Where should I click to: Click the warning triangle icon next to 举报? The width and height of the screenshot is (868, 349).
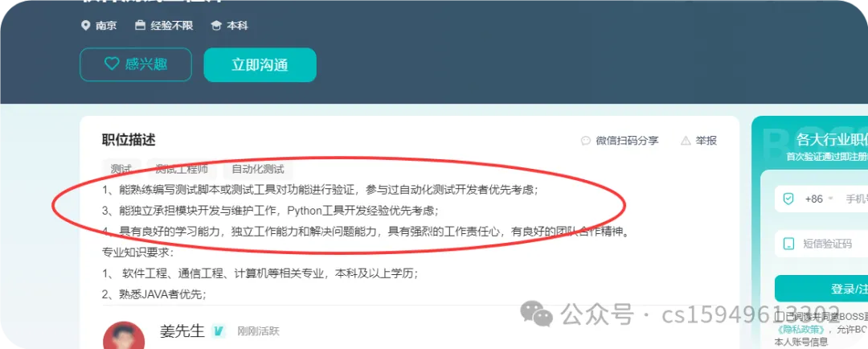[686, 141]
